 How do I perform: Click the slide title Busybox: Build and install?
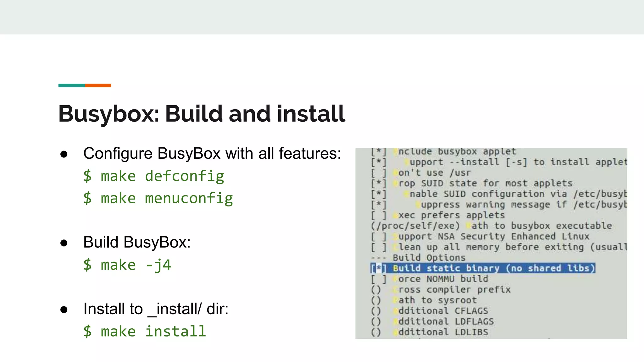point(202,113)
